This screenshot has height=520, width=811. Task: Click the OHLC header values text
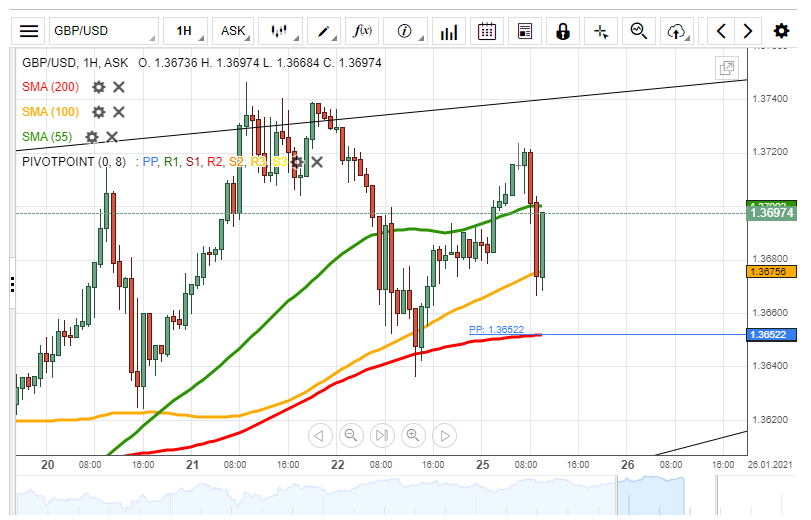pyautogui.click(x=260, y=63)
